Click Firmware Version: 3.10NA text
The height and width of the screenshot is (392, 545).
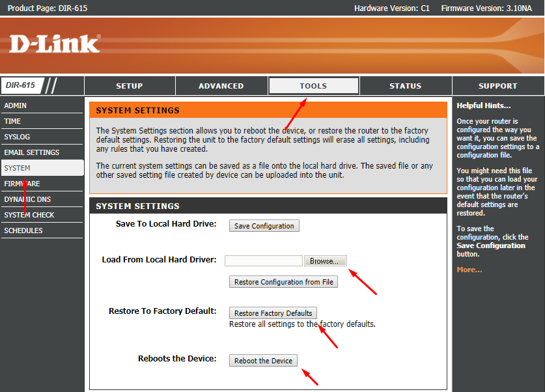tap(486, 8)
